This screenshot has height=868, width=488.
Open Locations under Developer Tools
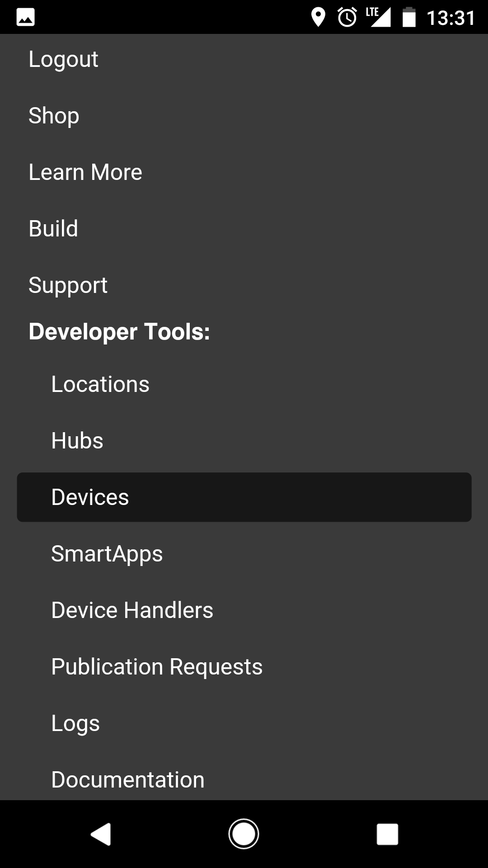click(x=100, y=384)
